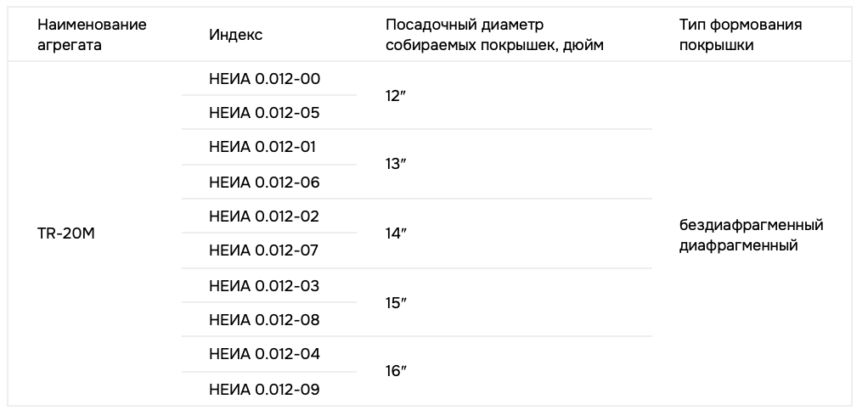Click the бездиафрагменный forming type text

pyautogui.click(x=751, y=225)
